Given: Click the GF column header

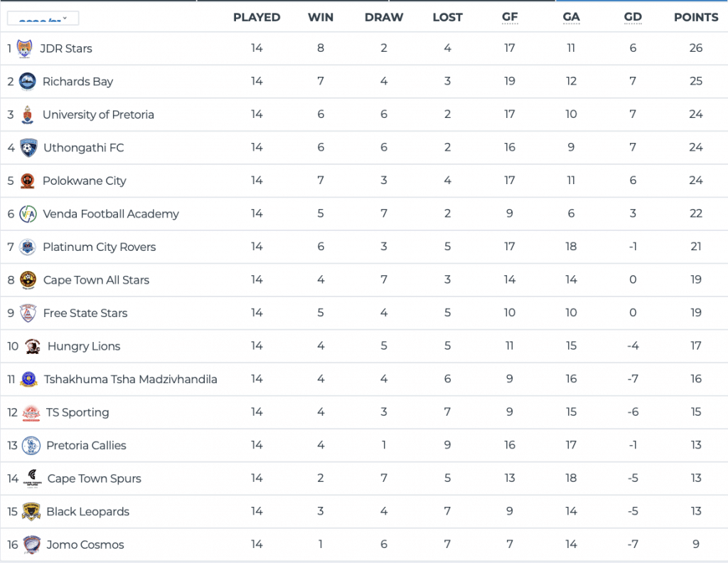Looking at the screenshot, I should click(510, 17).
